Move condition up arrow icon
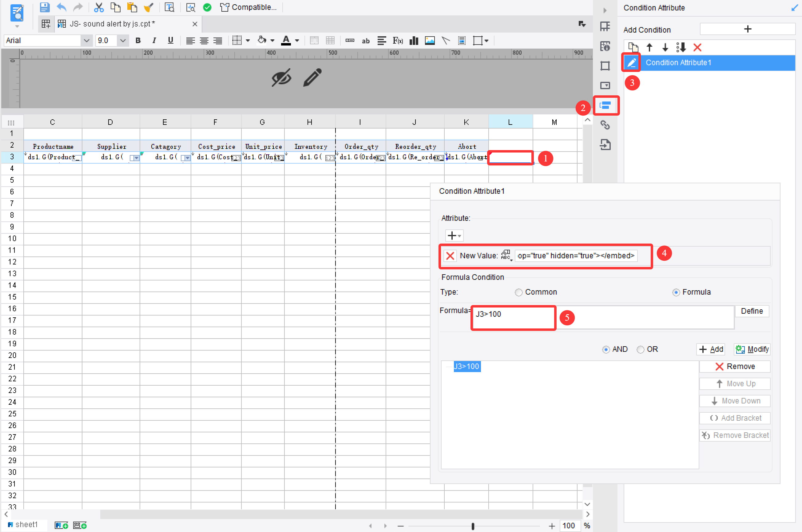 pos(649,47)
